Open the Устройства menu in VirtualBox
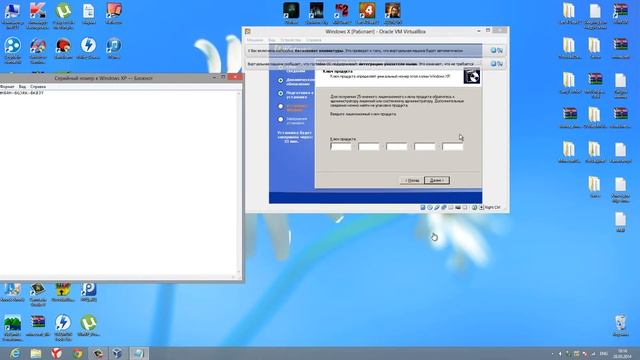 [290, 40]
